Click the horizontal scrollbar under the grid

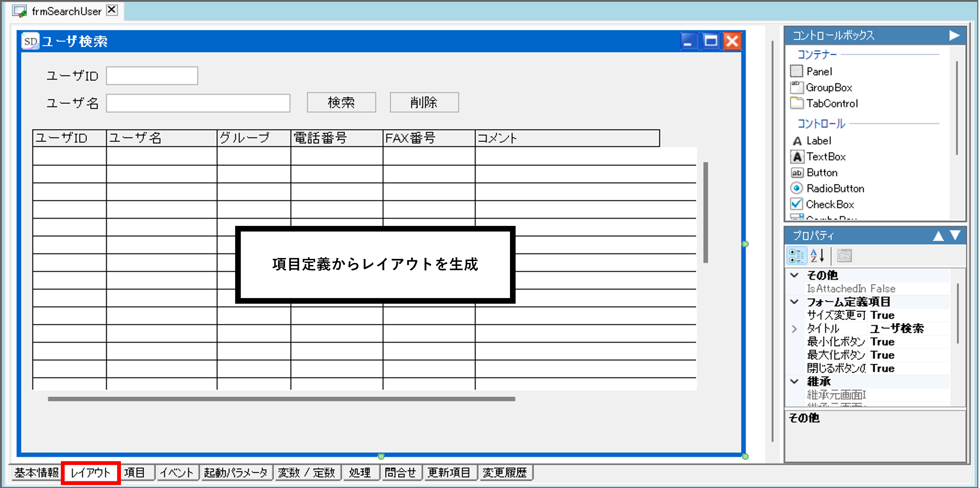pos(282,399)
